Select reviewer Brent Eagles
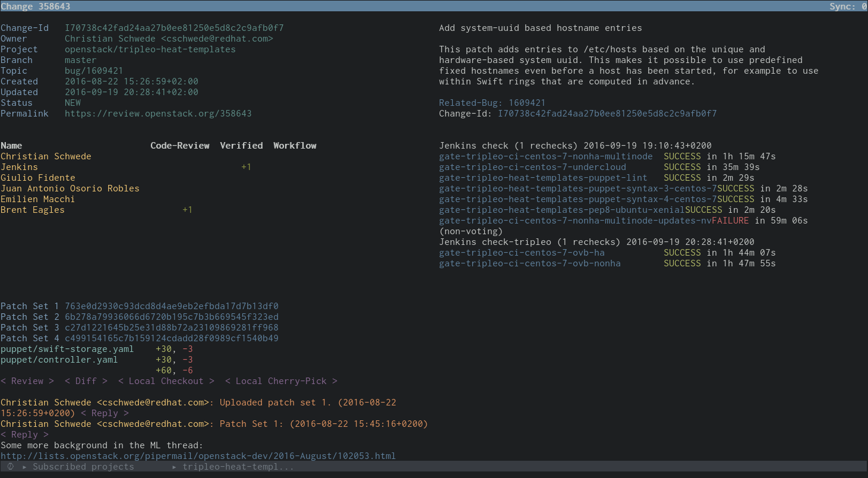The image size is (868, 478). point(33,210)
